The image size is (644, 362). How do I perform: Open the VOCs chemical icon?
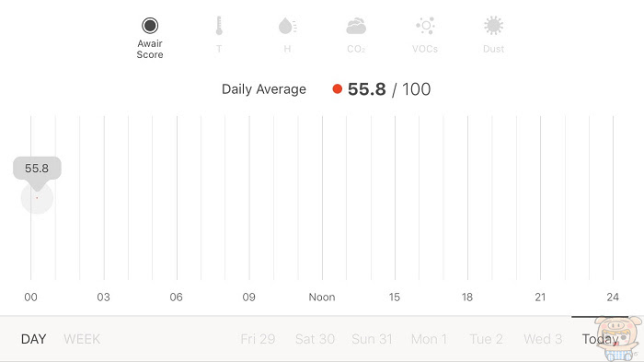(425, 26)
